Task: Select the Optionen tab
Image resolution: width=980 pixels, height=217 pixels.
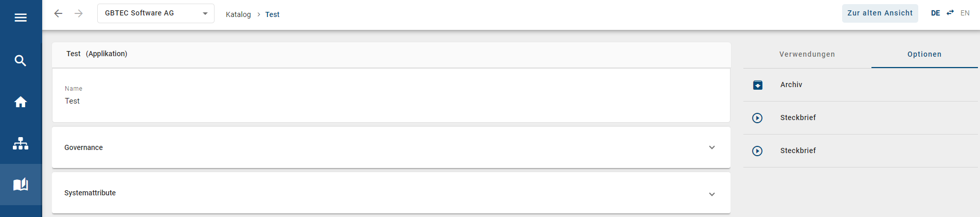Action: [924, 54]
